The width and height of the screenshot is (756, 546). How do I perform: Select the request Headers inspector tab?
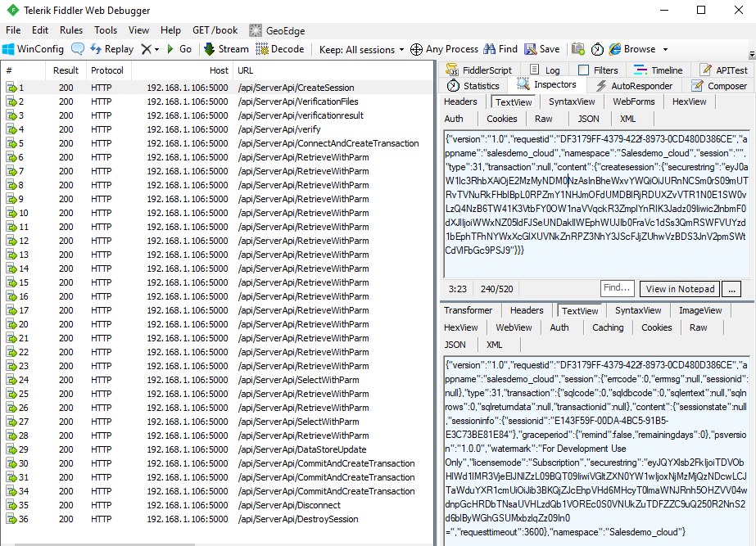460,102
